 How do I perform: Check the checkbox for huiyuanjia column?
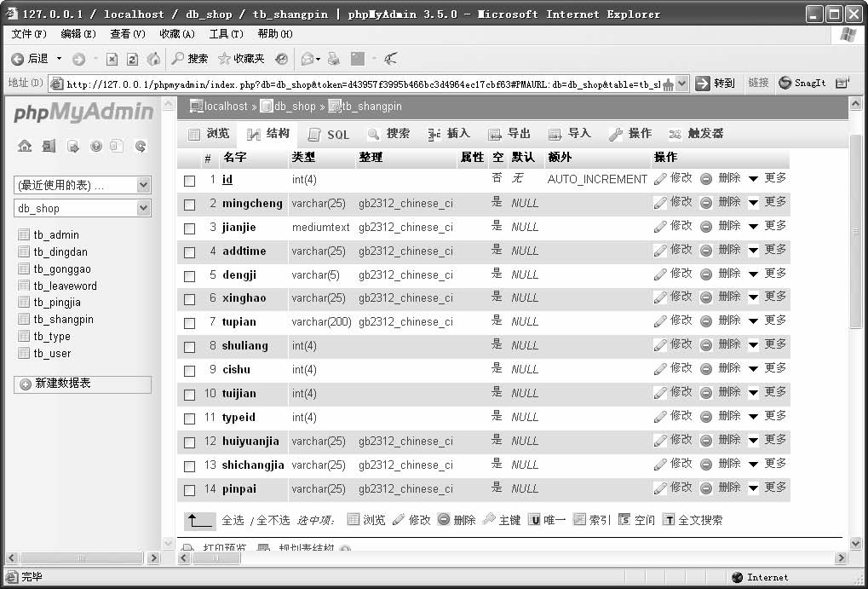(x=189, y=442)
